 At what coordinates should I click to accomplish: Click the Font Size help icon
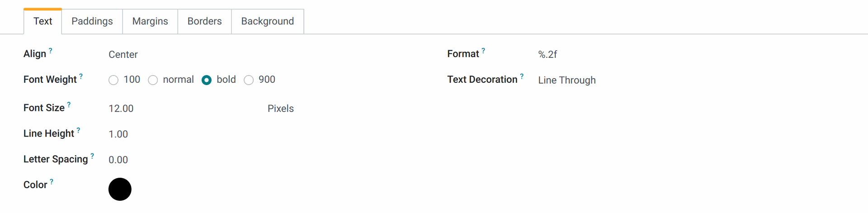[x=69, y=105]
